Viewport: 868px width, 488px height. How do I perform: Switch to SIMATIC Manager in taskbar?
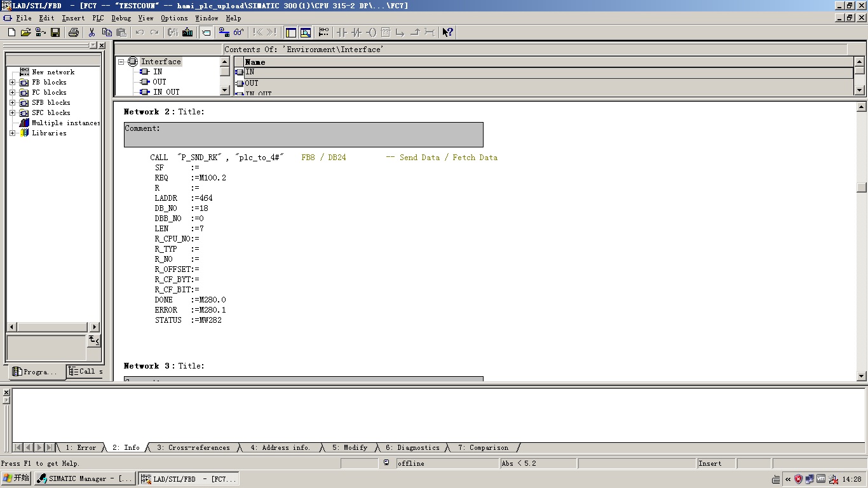click(x=85, y=478)
